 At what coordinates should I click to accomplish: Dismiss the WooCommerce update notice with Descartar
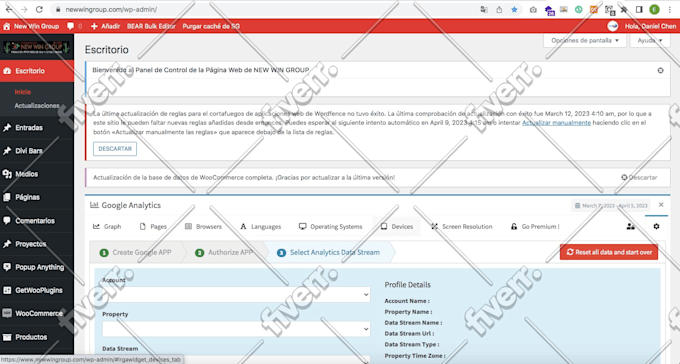point(639,177)
